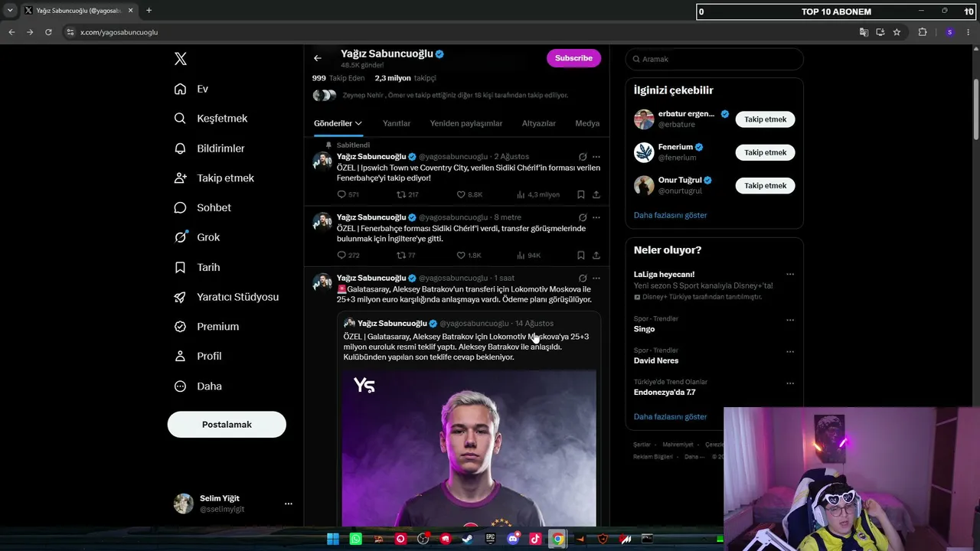Open Steam from the taskbar
The image size is (980, 551).
tap(468, 539)
